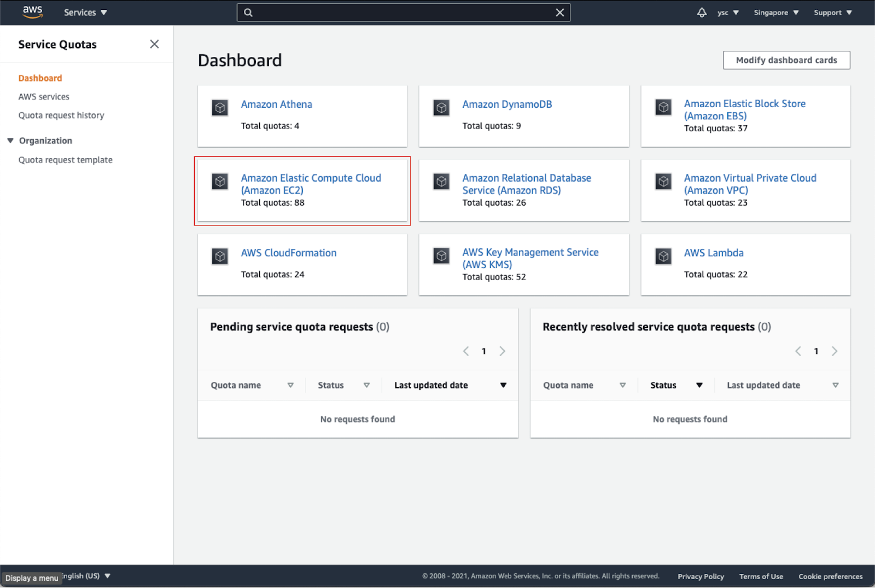The image size is (875, 588).
Task: Open the Services dropdown menu
Action: (x=85, y=13)
